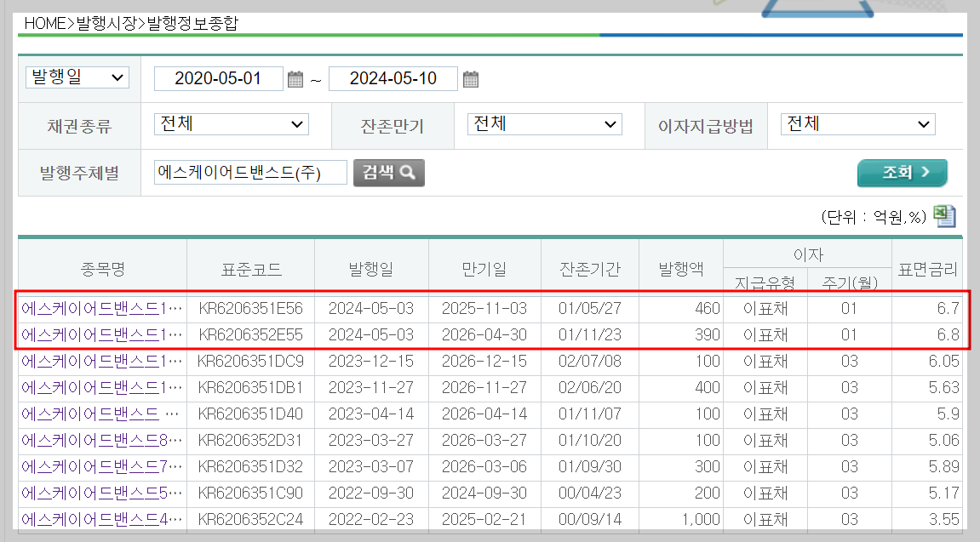Open bond link in row KR6206352E55
980x542 pixels.
pyautogui.click(x=102, y=334)
